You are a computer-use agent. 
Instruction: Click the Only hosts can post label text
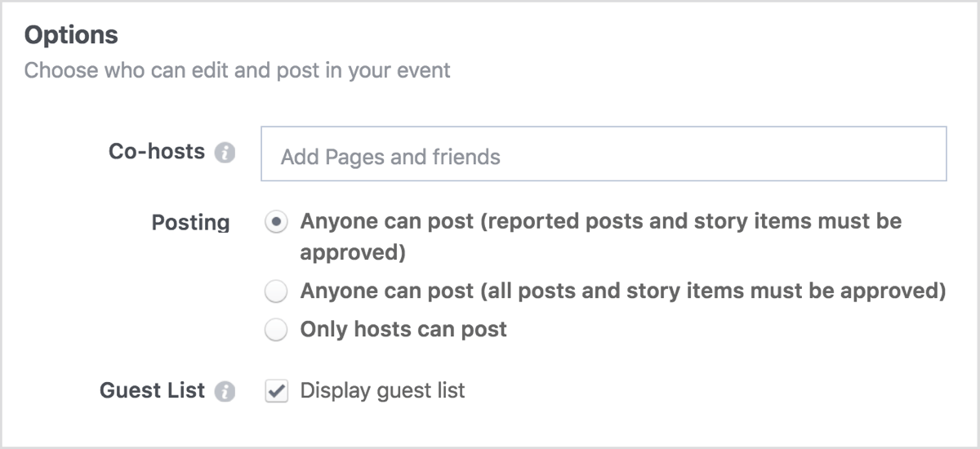(x=403, y=330)
